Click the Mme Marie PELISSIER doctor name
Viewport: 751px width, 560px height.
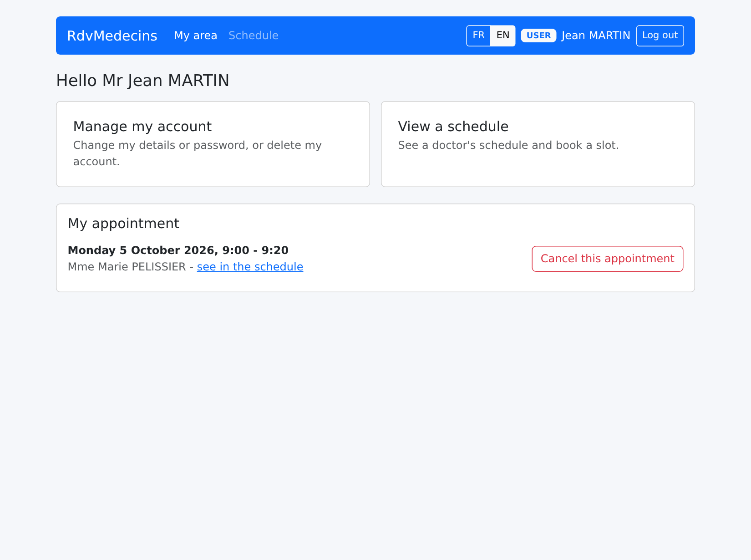coord(127,267)
